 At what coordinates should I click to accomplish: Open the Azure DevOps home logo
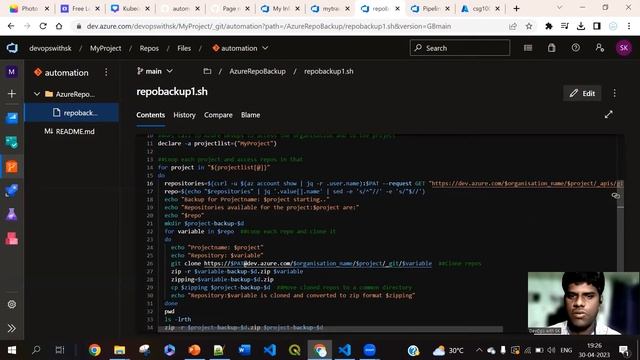point(12,48)
